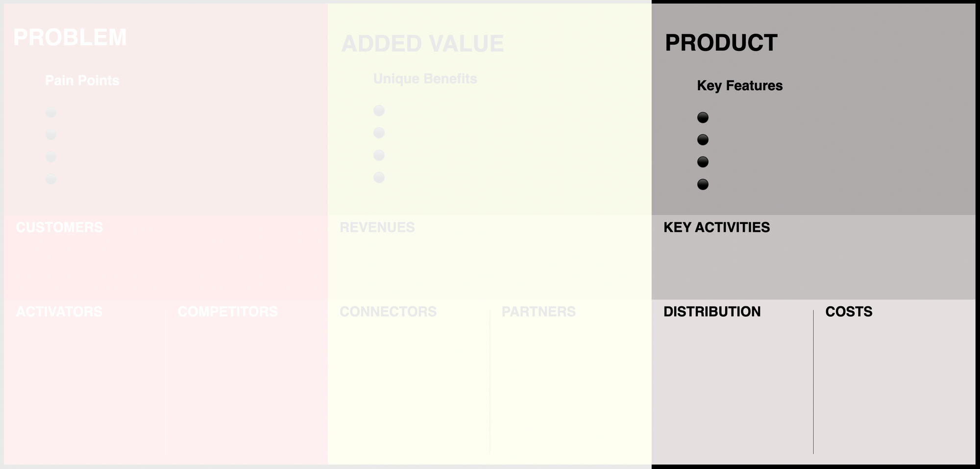980x469 pixels.
Task: Select the COMPETITORS section label
Action: [227, 312]
